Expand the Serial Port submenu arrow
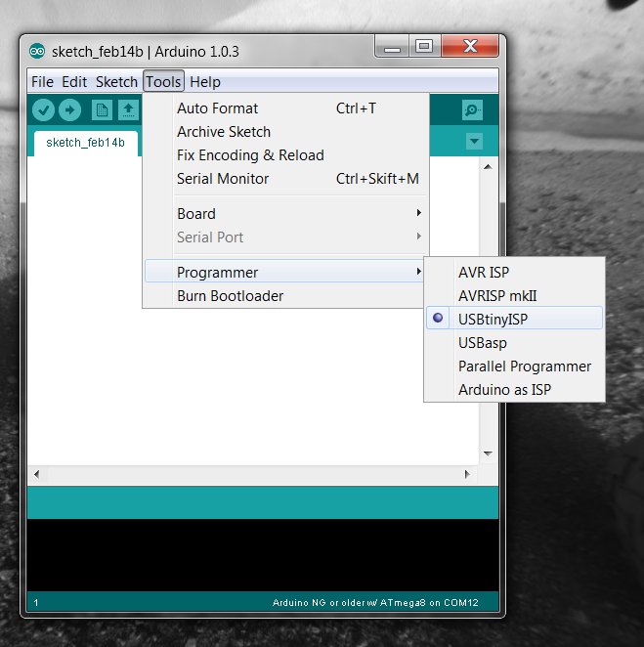 point(418,237)
